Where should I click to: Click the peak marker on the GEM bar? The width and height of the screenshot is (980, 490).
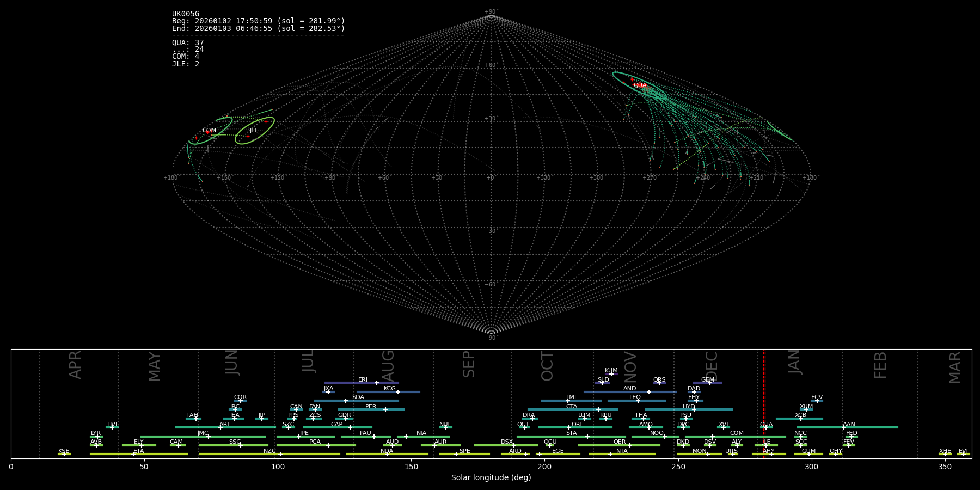709,383
